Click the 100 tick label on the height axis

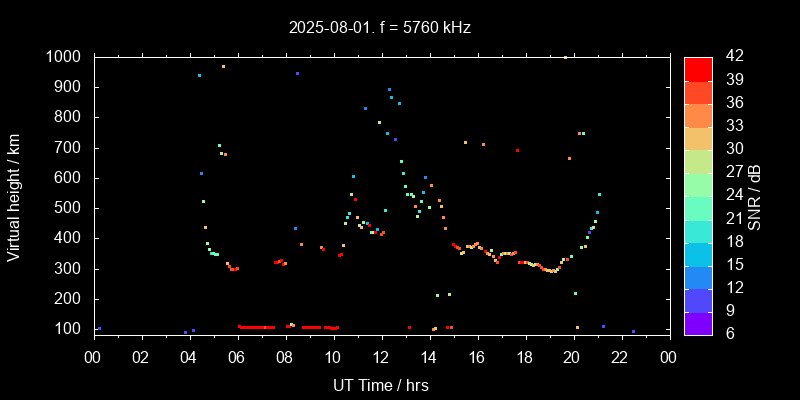67,329
